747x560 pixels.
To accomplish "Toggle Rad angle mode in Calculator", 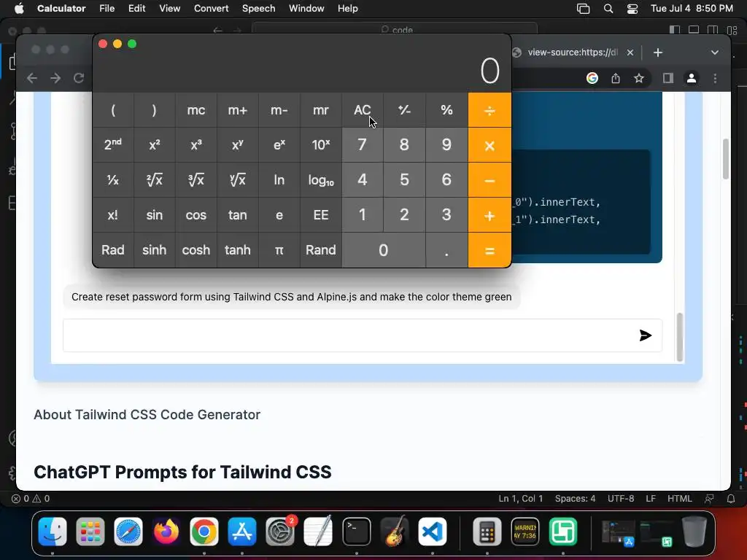I will click(113, 250).
